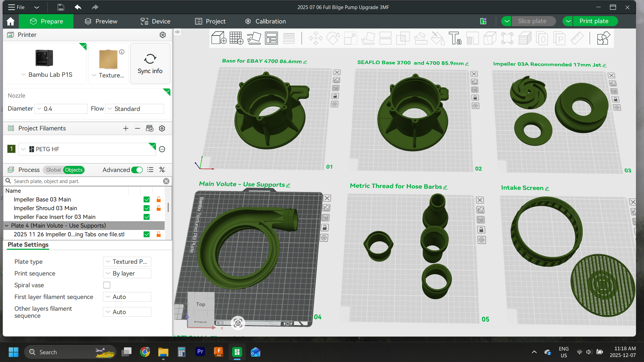Screen dimensions: 644x362
Task: Open the Assembly view icon near Slice plate
Action: click(x=483, y=21)
